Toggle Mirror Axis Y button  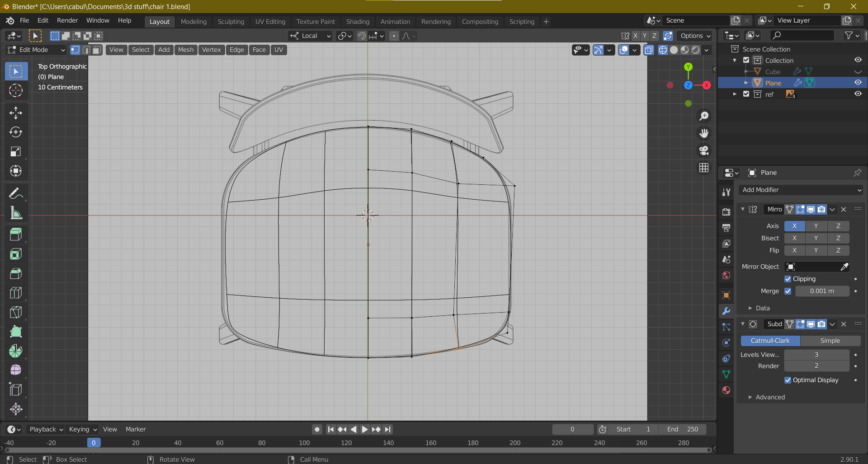pyautogui.click(x=816, y=226)
